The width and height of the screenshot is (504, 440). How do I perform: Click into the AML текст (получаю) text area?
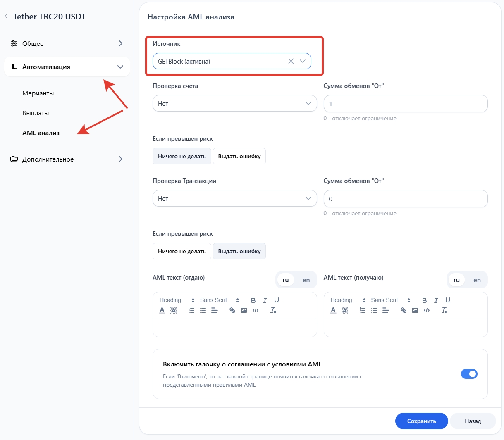point(406,328)
